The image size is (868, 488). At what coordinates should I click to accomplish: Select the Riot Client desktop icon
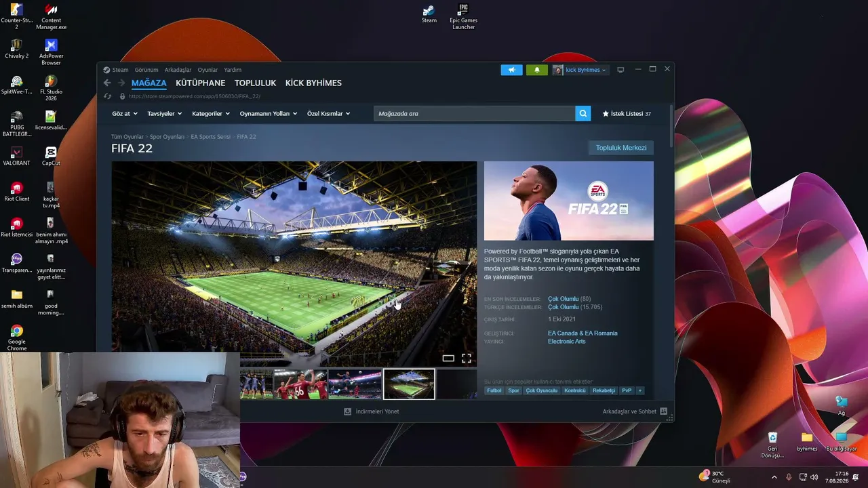click(x=17, y=192)
